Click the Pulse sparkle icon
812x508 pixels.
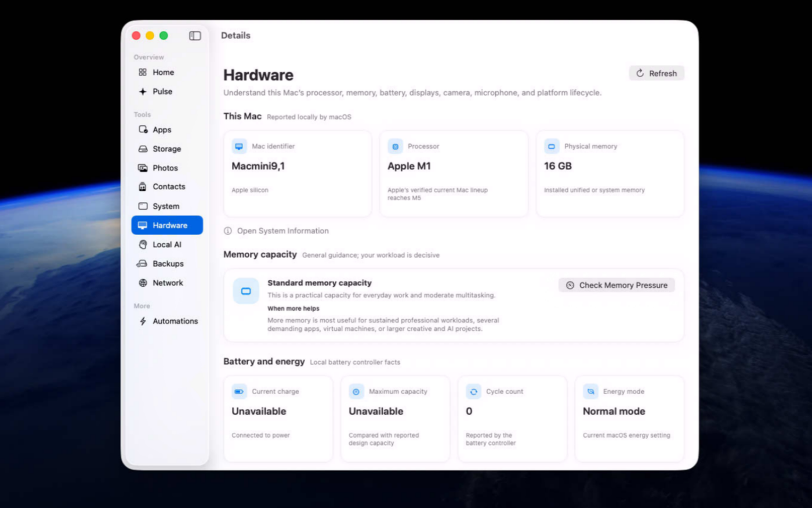click(143, 92)
